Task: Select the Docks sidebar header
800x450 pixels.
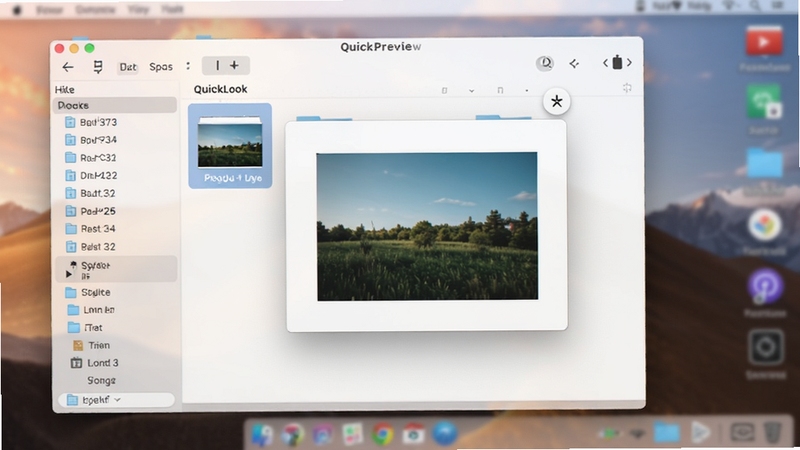Action: 115,105
